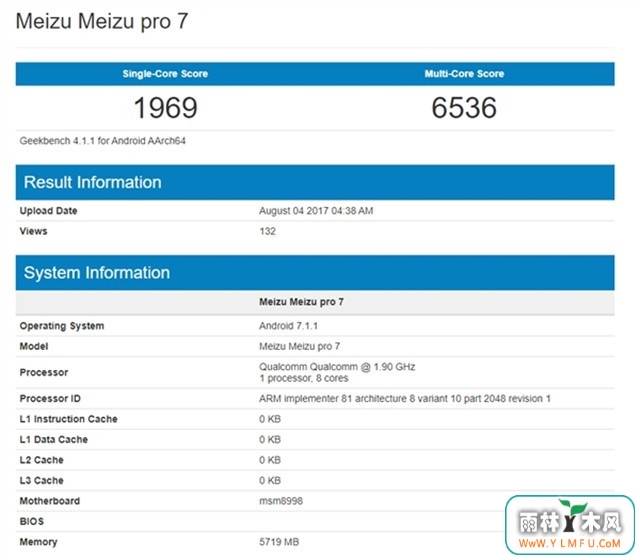Select the 'Model' row label
The width and height of the screenshot is (640, 560).
click(33, 347)
